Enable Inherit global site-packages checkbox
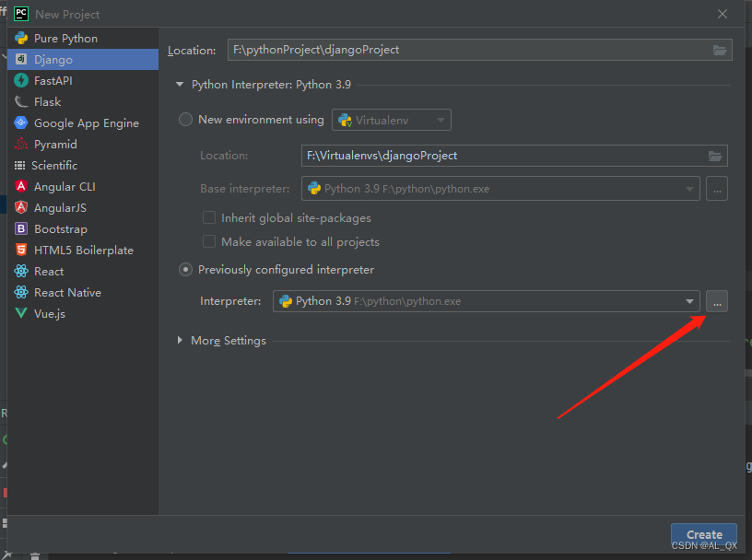The height and width of the screenshot is (560, 752). [209, 217]
